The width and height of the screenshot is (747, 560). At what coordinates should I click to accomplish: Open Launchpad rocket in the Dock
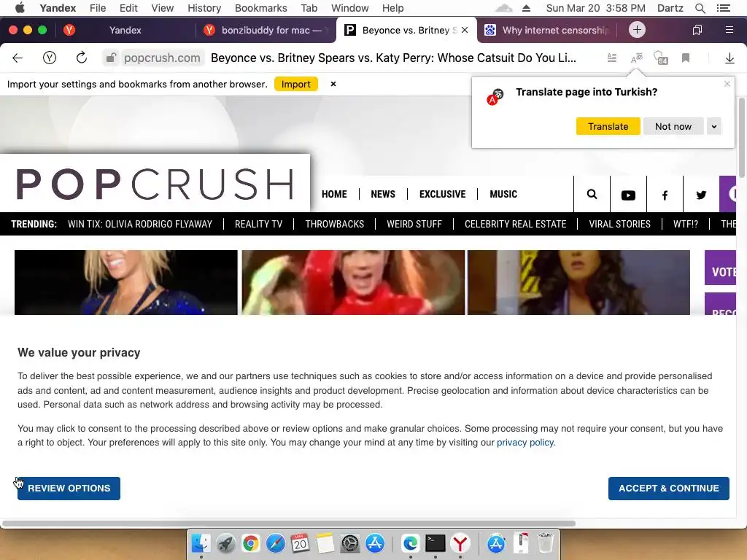pos(226,542)
